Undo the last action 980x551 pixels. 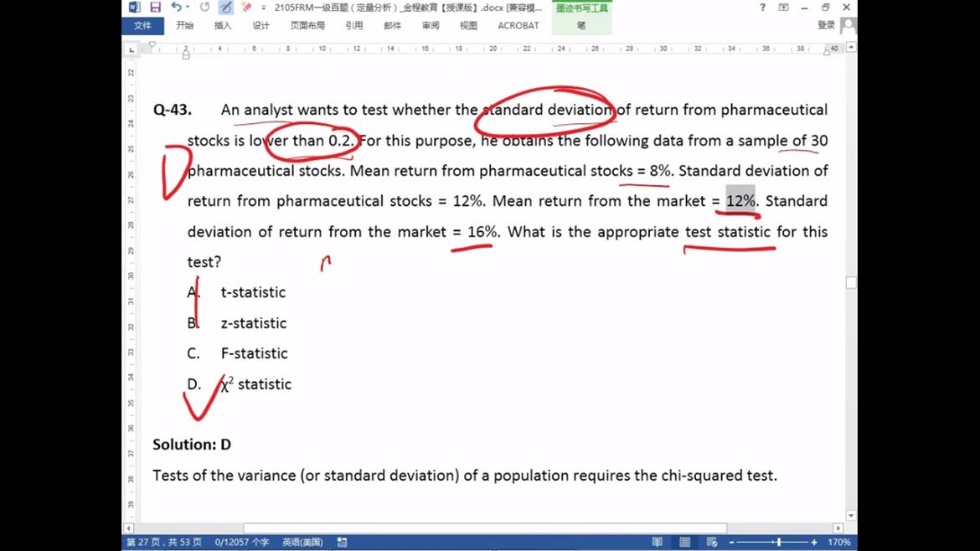click(176, 7)
